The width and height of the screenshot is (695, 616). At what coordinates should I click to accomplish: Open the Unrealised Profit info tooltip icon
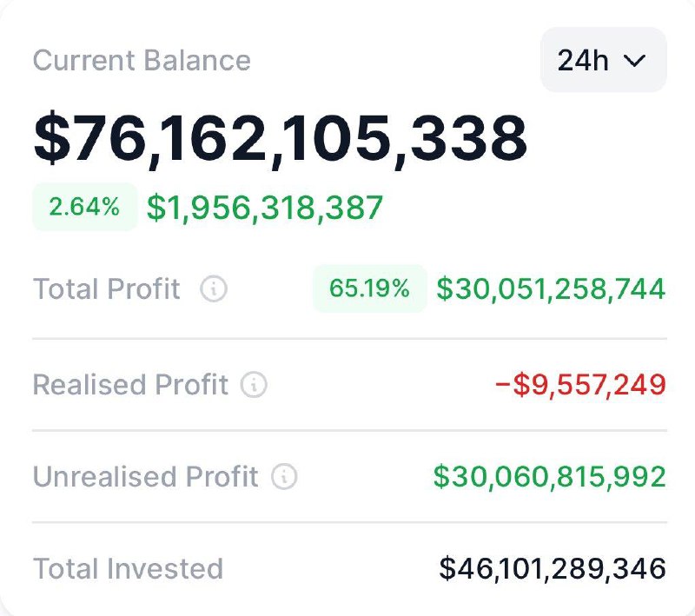tap(284, 477)
